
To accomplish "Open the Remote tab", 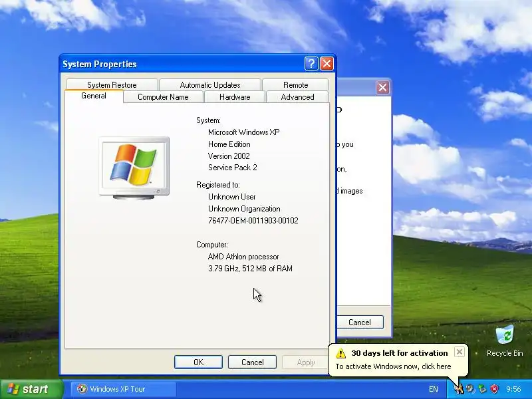I will (295, 85).
